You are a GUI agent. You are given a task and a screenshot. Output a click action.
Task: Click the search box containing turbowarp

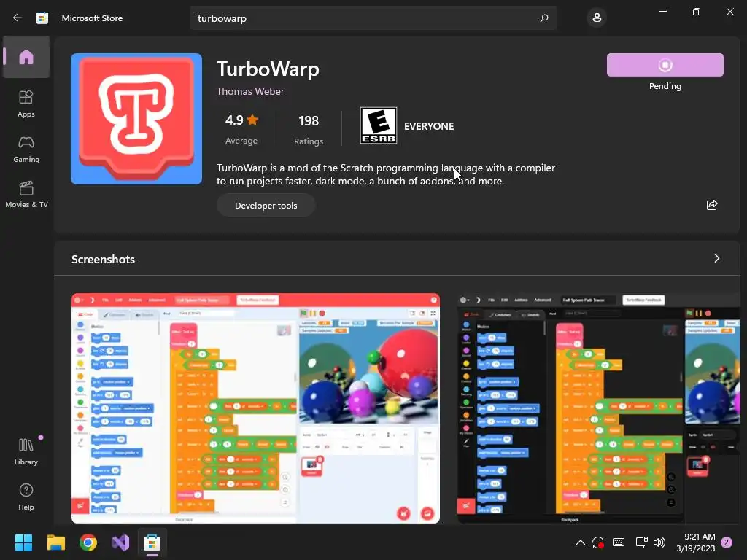[x=373, y=18]
